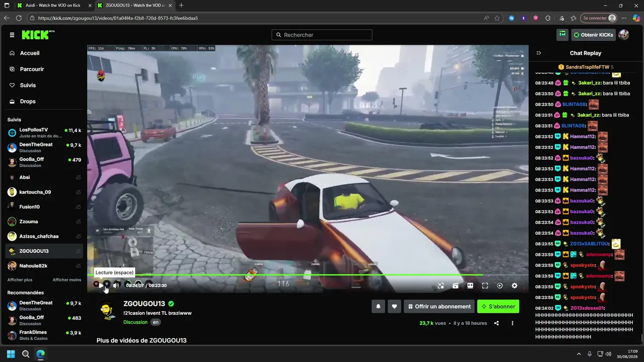The width and height of the screenshot is (644, 362).
Task: Open Copilot in the Edge toolbar
Action: tap(637, 18)
